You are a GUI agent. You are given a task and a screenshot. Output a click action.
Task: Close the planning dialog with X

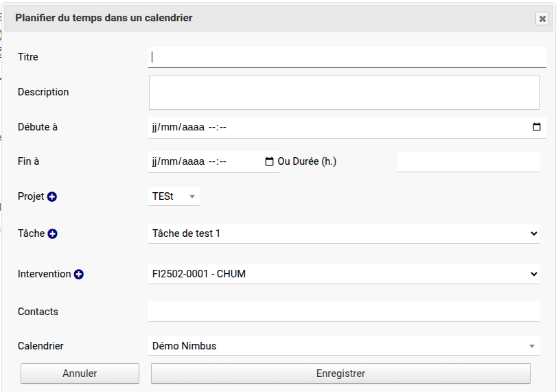point(542,19)
